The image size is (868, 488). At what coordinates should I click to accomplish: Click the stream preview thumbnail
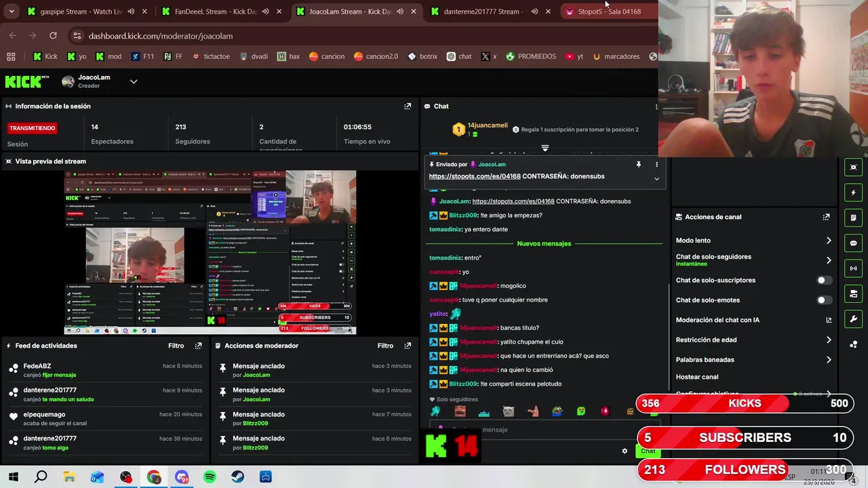[x=210, y=253]
